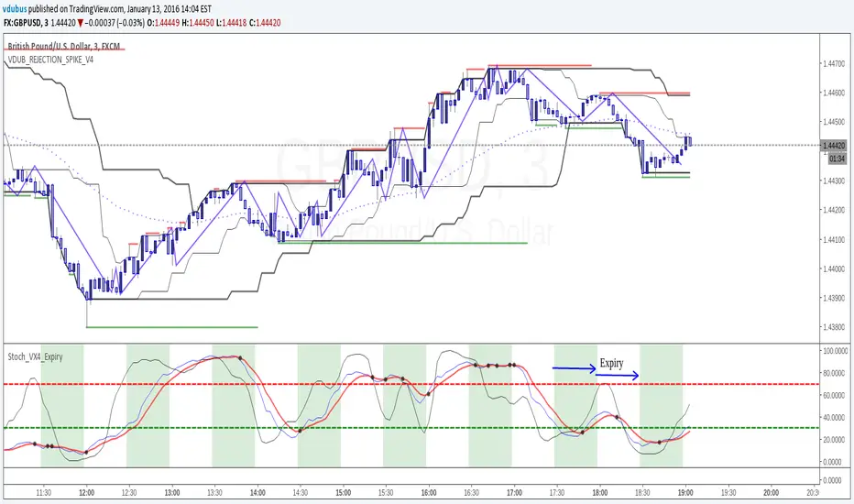The image size is (854, 504).
Task: Click the 80.0000 stochastic scale label
Action: (x=836, y=373)
